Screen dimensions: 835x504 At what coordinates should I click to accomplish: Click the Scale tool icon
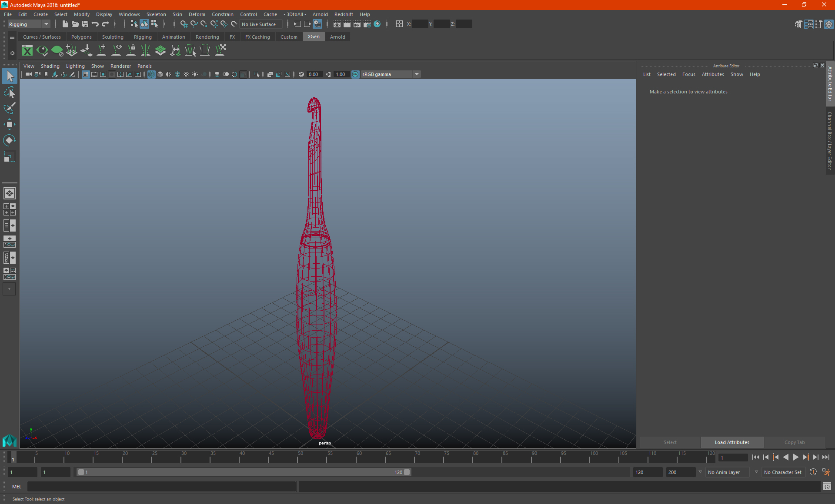click(x=9, y=158)
